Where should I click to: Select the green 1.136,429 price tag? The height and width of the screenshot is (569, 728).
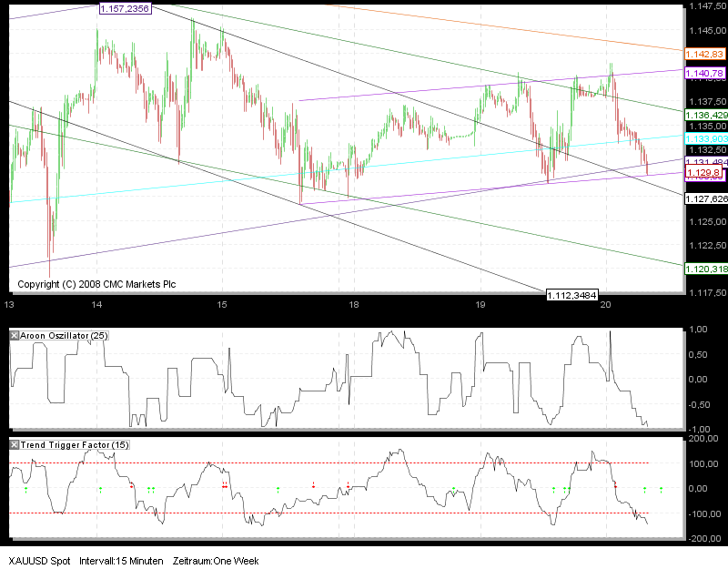(x=703, y=116)
